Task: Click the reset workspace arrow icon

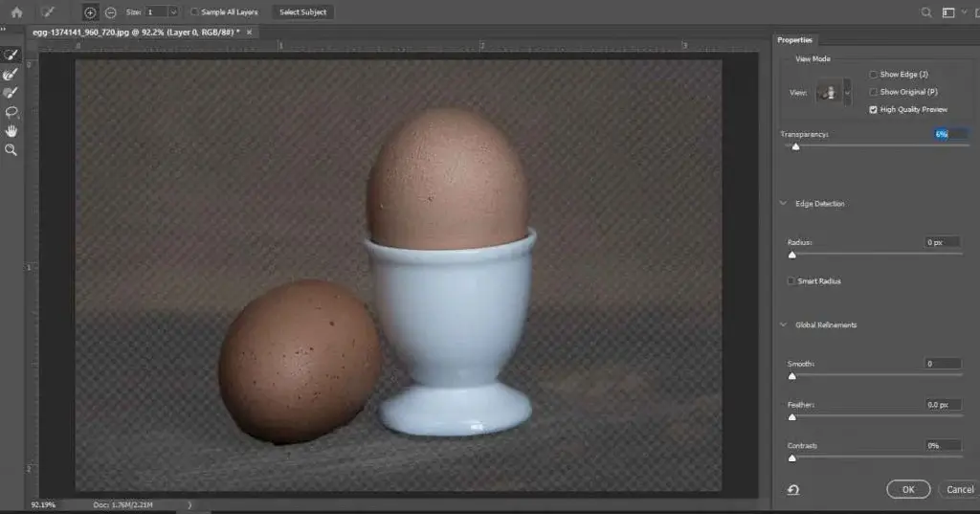Action: tap(792, 490)
